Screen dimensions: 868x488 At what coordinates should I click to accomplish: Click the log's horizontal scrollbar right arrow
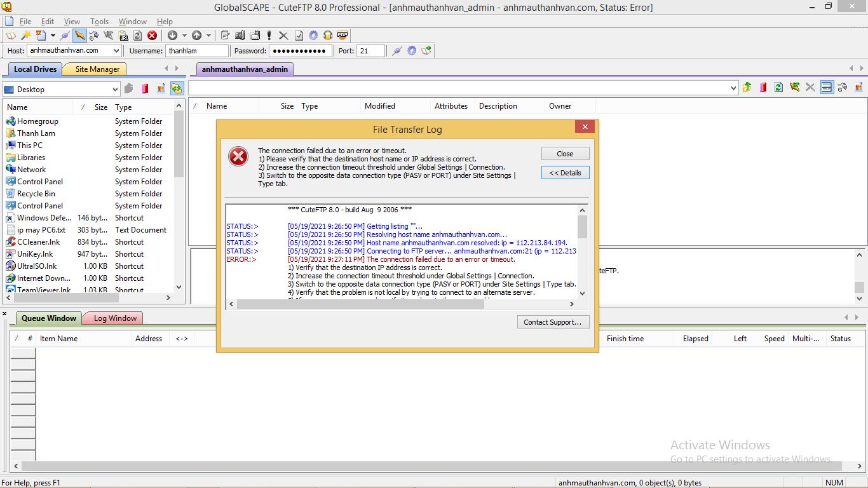[x=573, y=304]
